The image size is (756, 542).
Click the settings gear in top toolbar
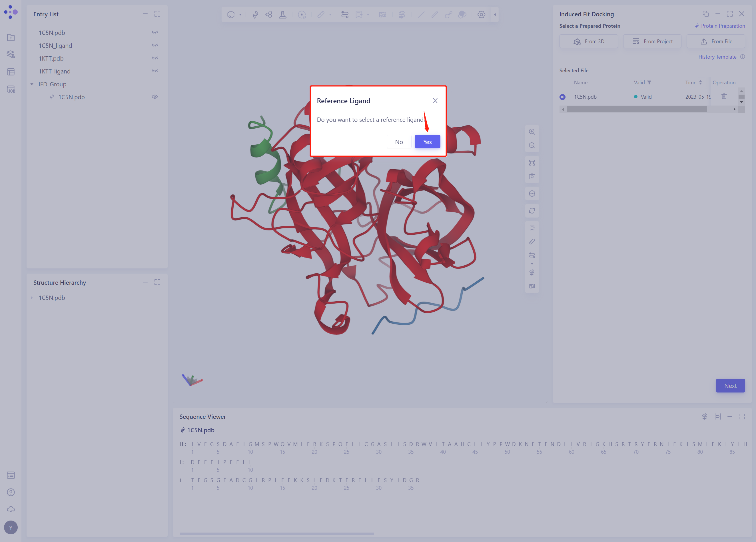481,15
